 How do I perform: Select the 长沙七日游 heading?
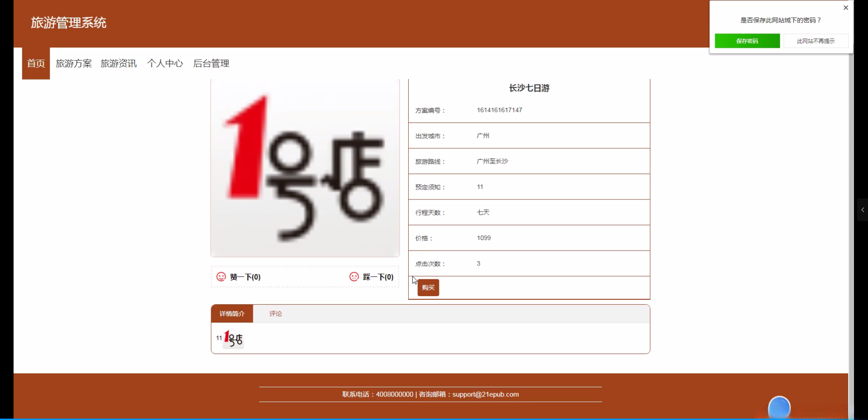(x=529, y=88)
